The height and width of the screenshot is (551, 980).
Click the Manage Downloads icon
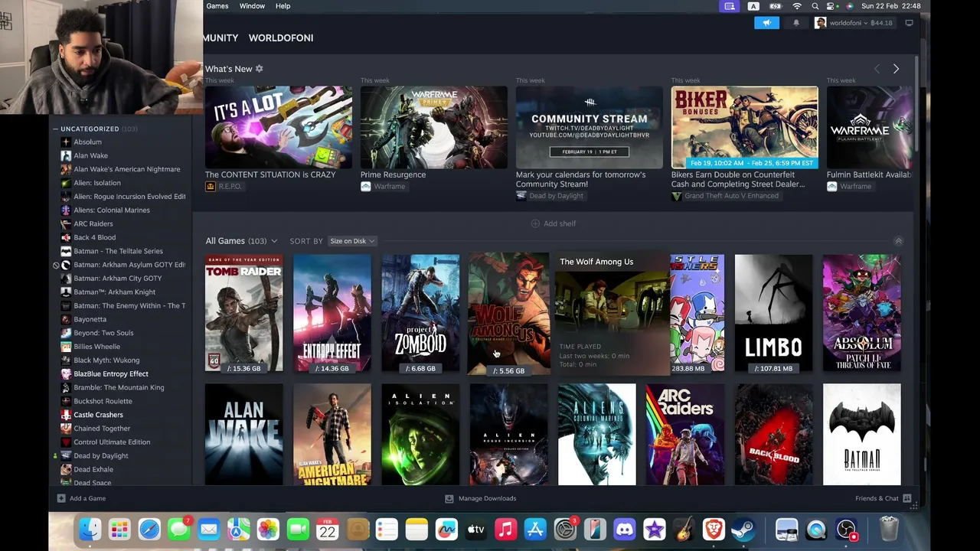(x=449, y=498)
